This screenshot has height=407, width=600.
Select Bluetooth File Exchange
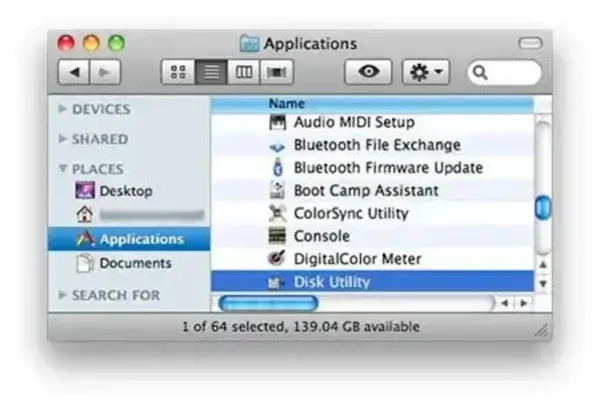(x=372, y=145)
